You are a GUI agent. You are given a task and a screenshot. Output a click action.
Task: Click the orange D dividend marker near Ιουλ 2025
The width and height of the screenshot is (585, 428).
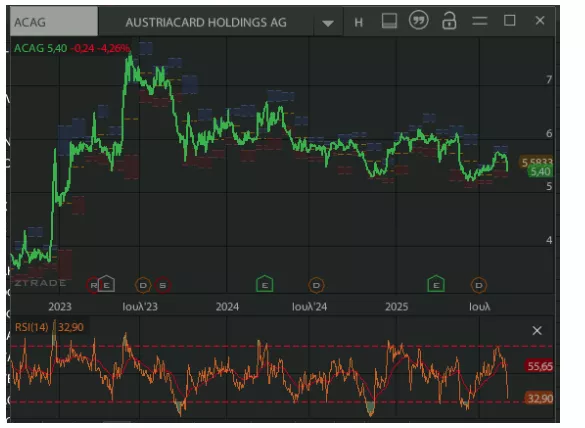pyautogui.click(x=479, y=285)
